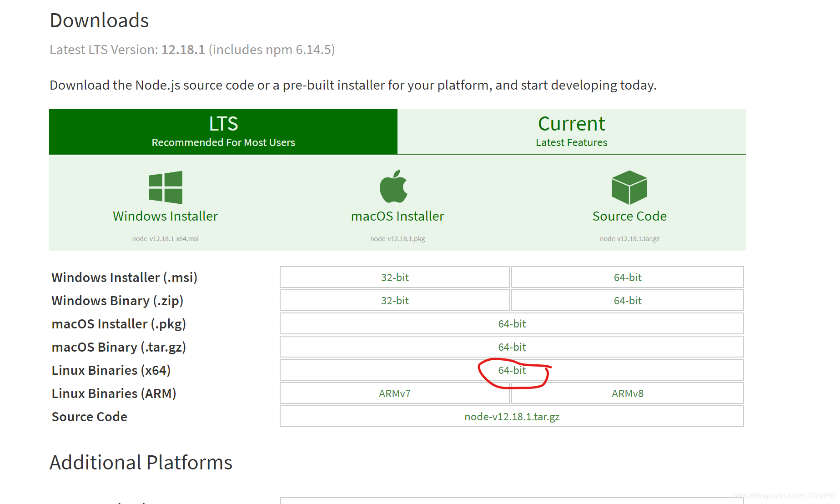This screenshot has width=840, height=504.
Task: Open the Source Code heading link
Action: click(x=629, y=216)
